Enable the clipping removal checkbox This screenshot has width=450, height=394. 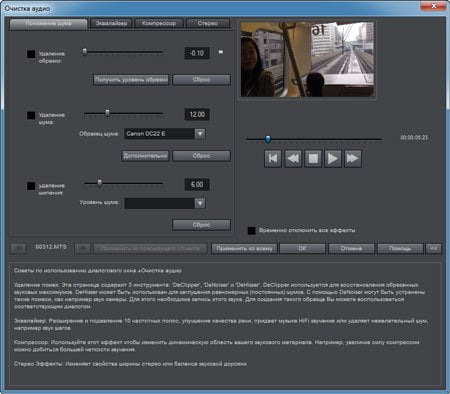31,54
